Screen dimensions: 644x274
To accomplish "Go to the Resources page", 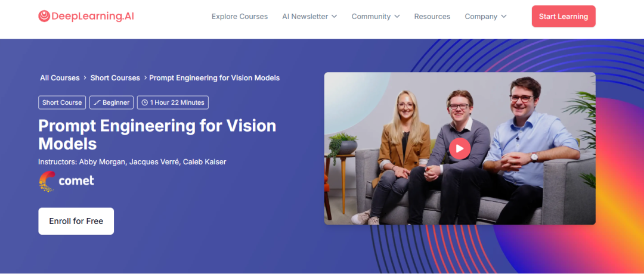I will 432,17.
